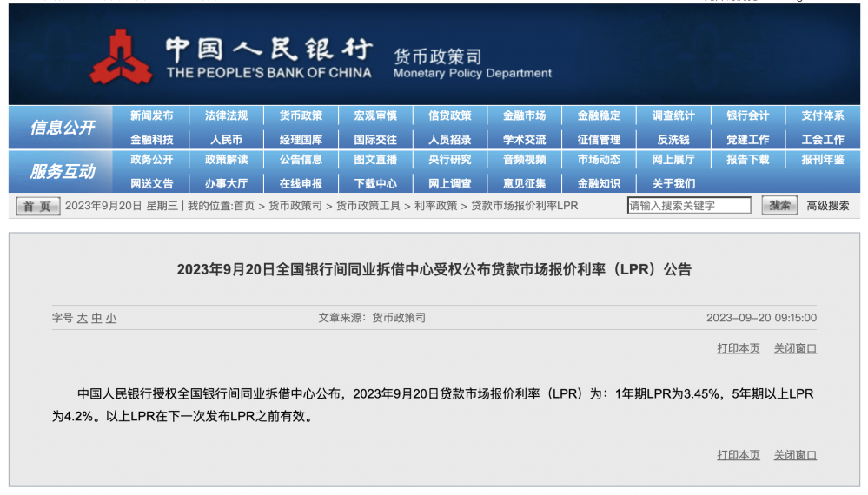868x495 pixels.
Task: Open 征信管理 navigation link
Action: [599, 140]
